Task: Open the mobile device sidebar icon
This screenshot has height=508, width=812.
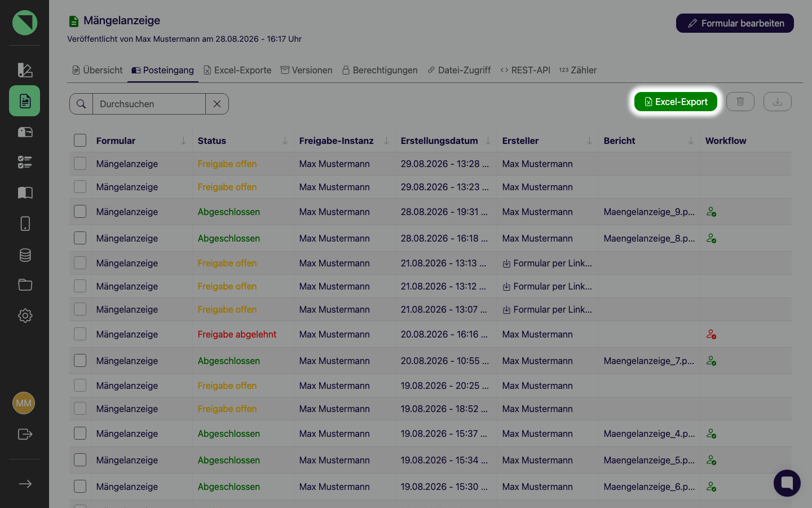Action: tap(25, 224)
